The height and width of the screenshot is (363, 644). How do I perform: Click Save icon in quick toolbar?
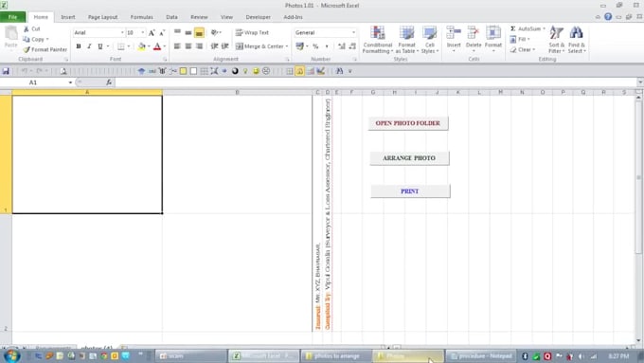6,71
